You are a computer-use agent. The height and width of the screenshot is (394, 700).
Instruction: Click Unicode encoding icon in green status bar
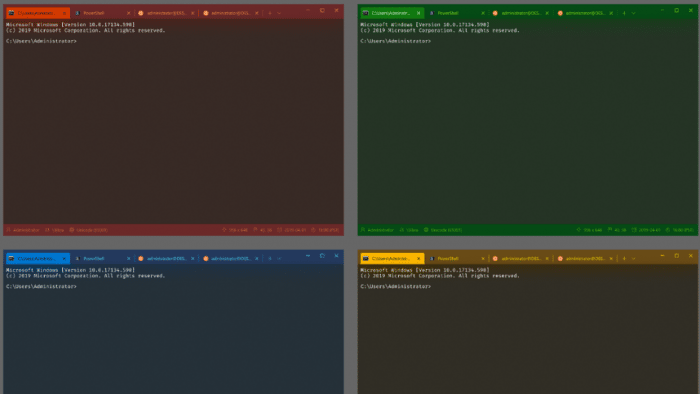click(426, 230)
